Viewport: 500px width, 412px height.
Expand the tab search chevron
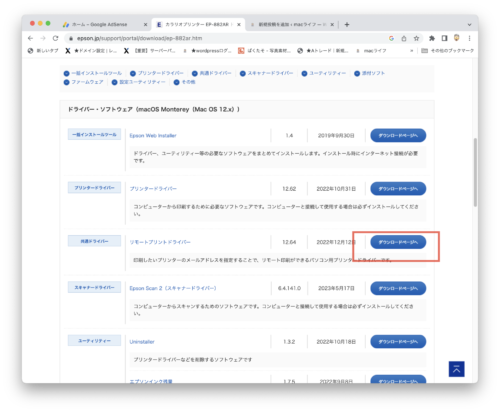tap(469, 24)
